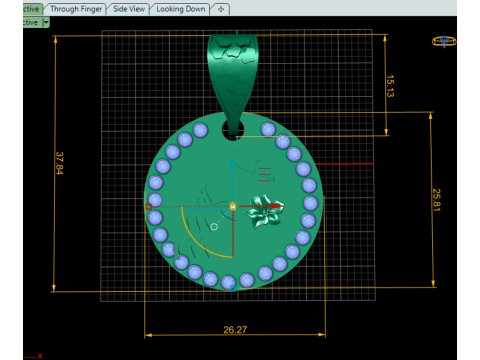Select the sculpted flower ornament on pendant
Viewport: 480px width, 360px height.
coord(265,211)
